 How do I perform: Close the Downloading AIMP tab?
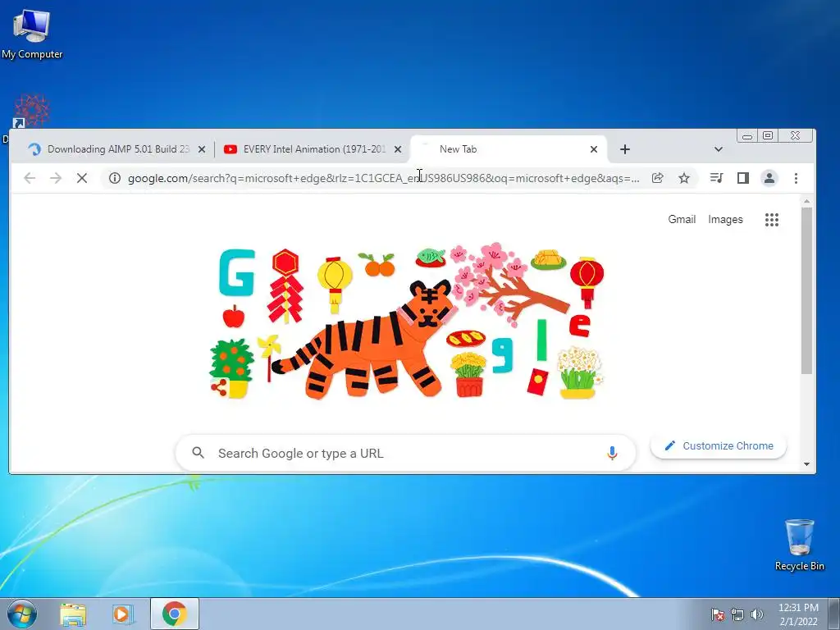tap(202, 149)
